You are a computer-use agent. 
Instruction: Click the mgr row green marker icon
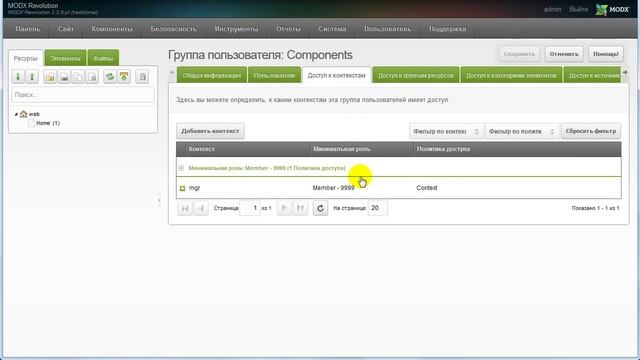(182, 188)
